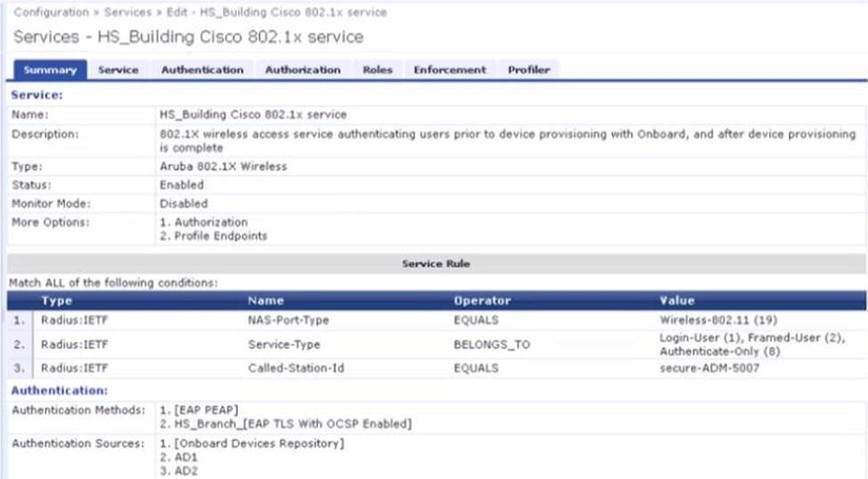Viewport: 868px width, 479px height.
Task: Switch to the Enforcement tab
Action: [x=449, y=69]
